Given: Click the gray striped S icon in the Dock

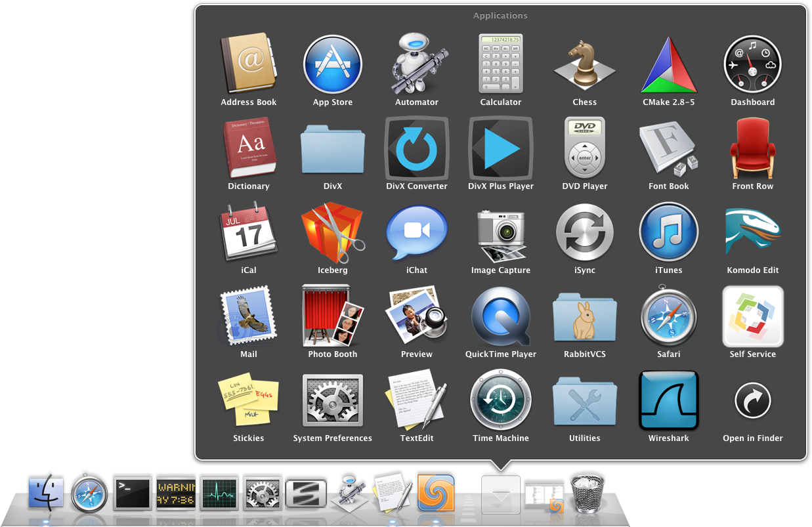Looking at the screenshot, I should point(306,493).
